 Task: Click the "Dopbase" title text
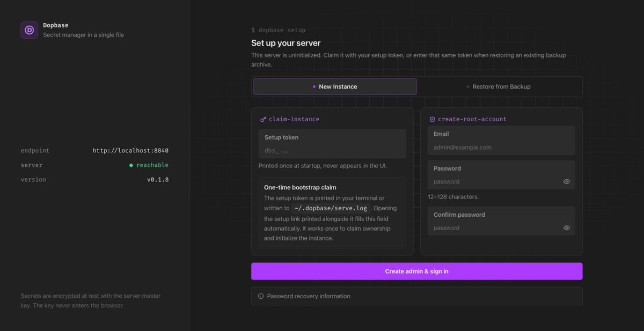56,25
